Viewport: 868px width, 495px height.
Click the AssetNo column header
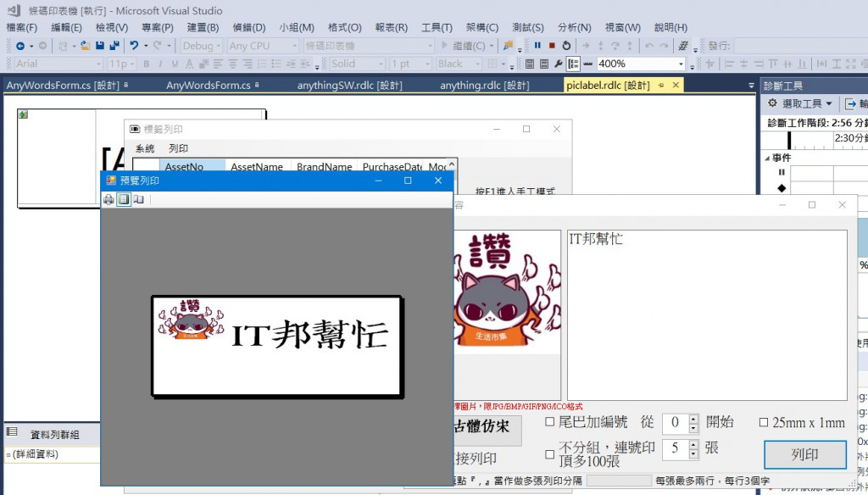click(x=192, y=167)
